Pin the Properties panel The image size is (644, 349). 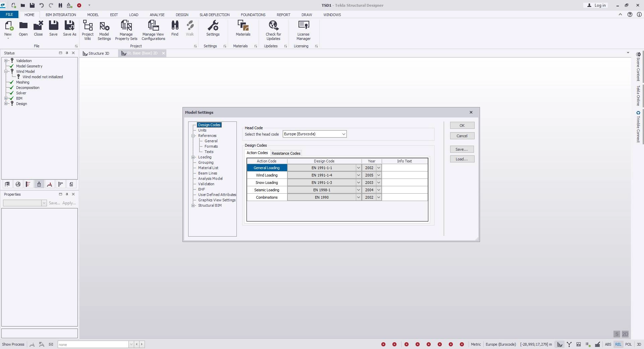click(67, 194)
